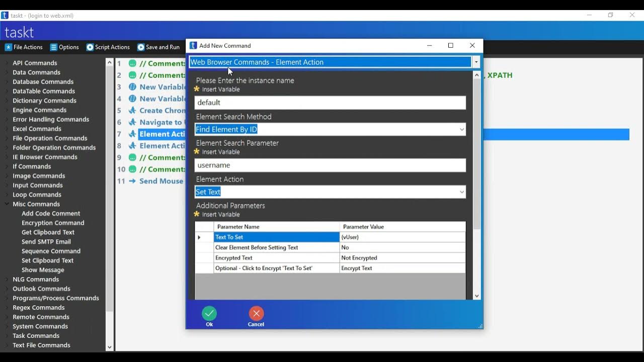This screenshot has height=362, width=644.
Task: Expand Task Commands category
Action: pyautogui.click(x=7, y=336)
